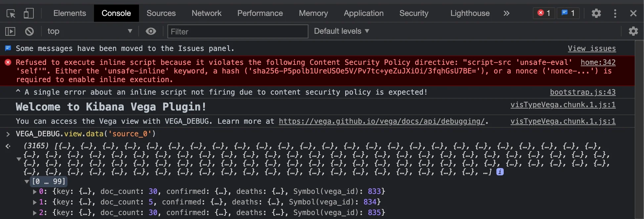
Task: Click the console Filter input field
Action: [238, 31]
